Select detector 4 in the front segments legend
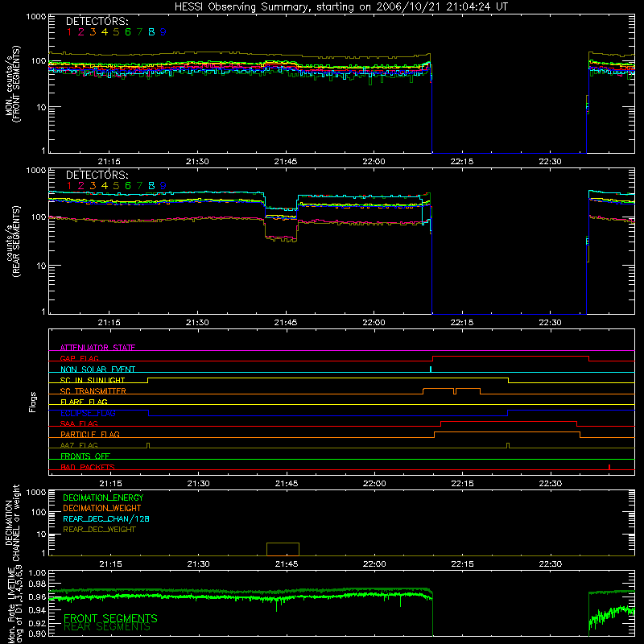 point(105,32)
